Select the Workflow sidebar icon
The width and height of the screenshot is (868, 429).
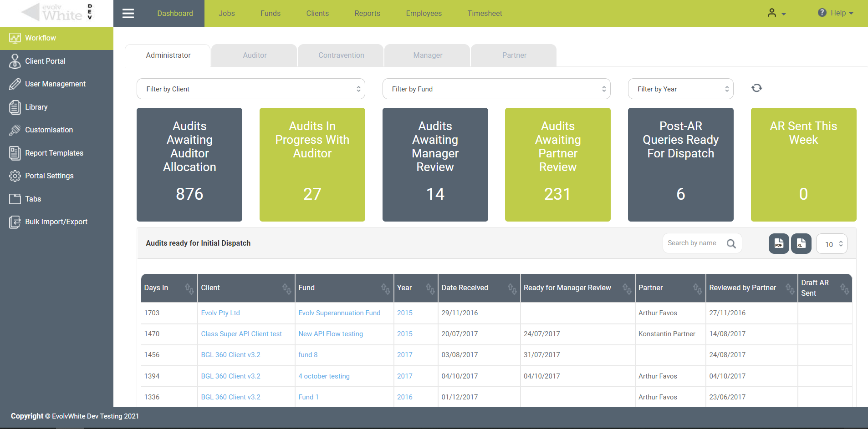(x=15, y=38)
